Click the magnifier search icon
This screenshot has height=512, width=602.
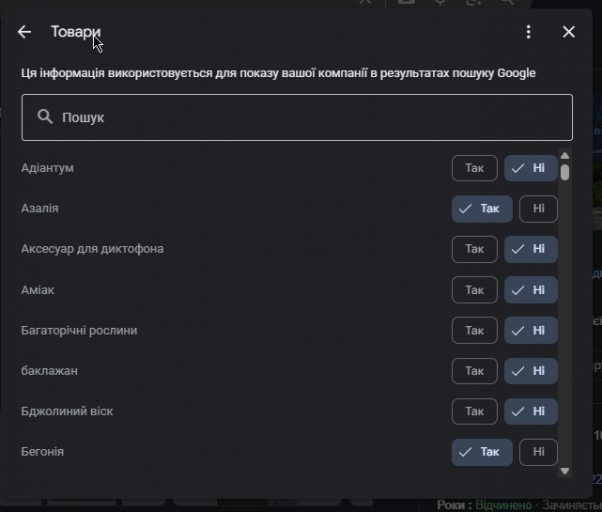point(45,116)
